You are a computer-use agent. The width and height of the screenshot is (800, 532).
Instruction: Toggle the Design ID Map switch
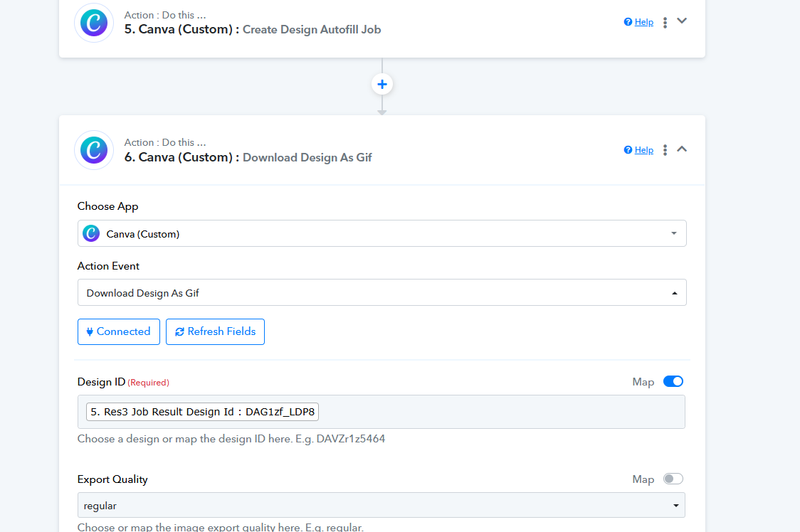pos(673,382)
